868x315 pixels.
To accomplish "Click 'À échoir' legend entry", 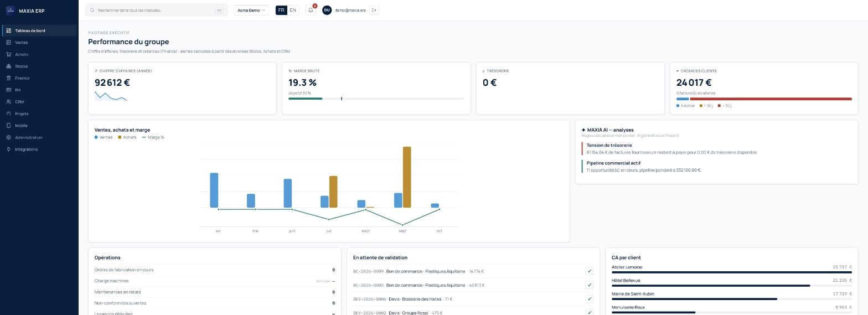I will point(685,106).
